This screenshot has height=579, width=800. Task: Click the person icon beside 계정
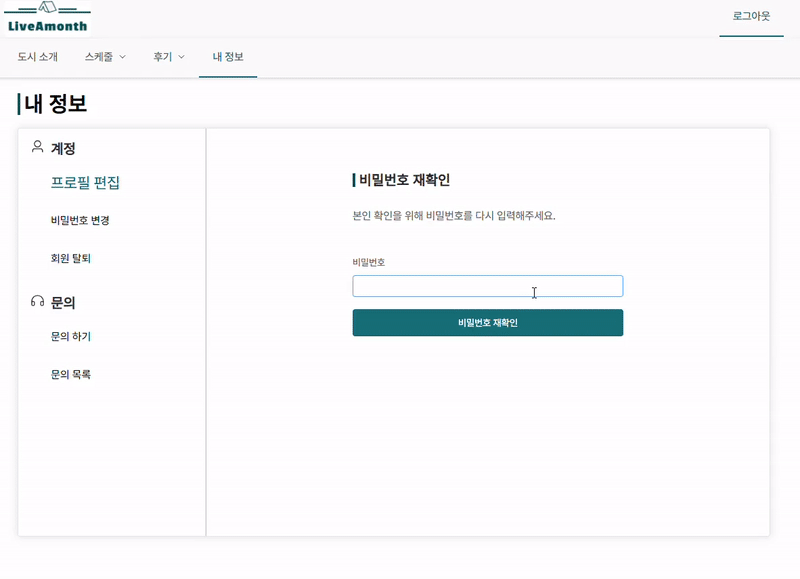tap(37, 147)
